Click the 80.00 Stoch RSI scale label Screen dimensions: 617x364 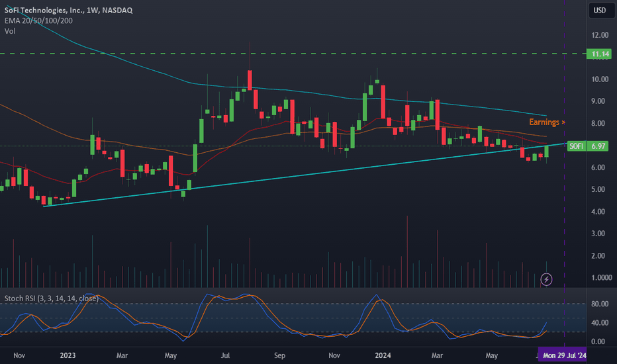(x=600, y=304)
